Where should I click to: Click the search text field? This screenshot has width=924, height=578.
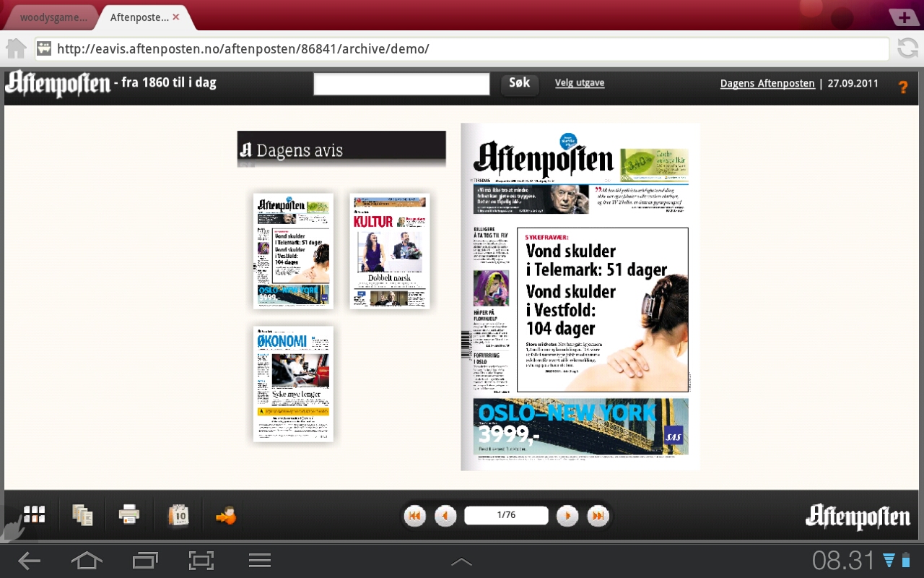click(x=402, y=84)
